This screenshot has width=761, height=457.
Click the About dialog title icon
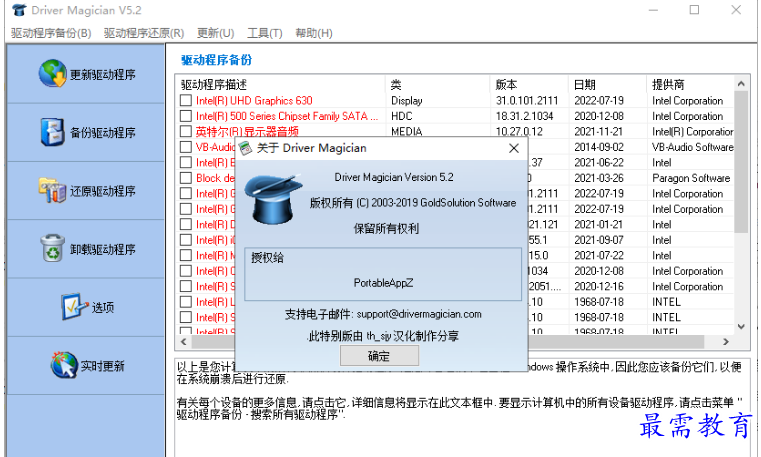[246, 148]
